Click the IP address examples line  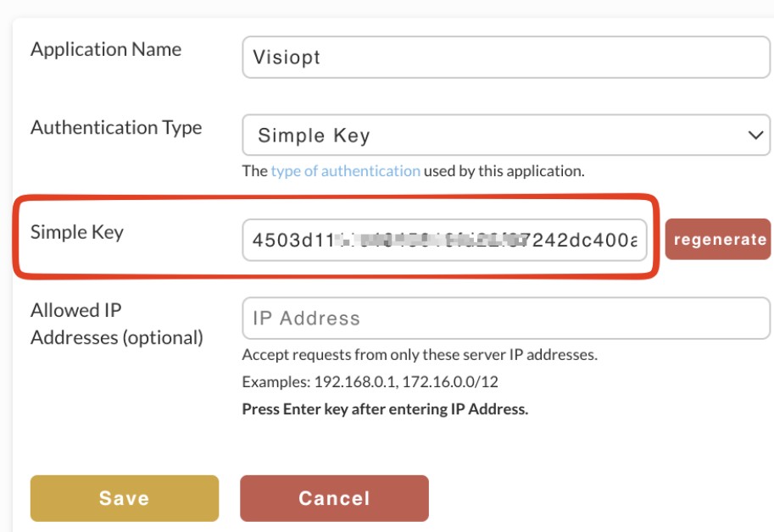coord(370,382)
